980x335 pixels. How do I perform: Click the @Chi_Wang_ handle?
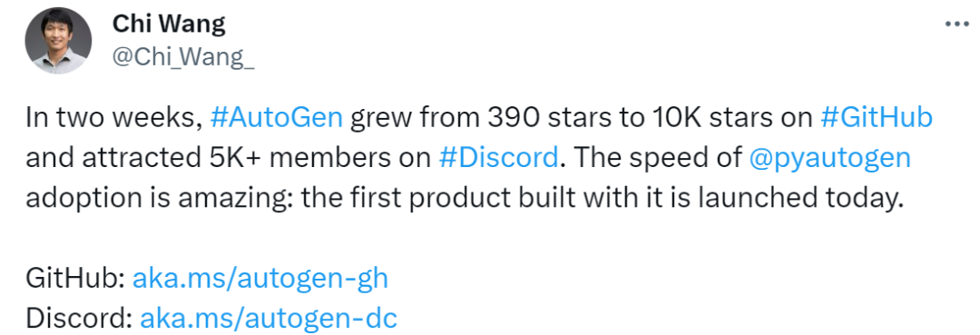coord(183,57)
